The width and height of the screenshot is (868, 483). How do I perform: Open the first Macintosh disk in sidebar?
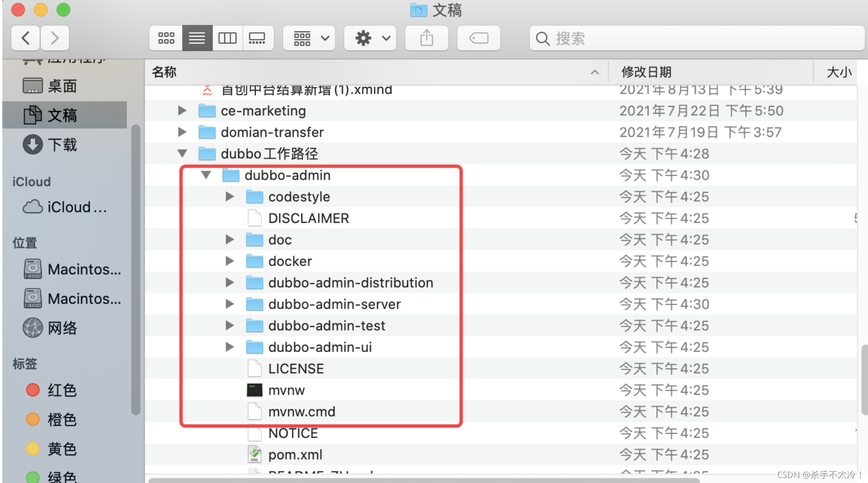coord(65,269)
